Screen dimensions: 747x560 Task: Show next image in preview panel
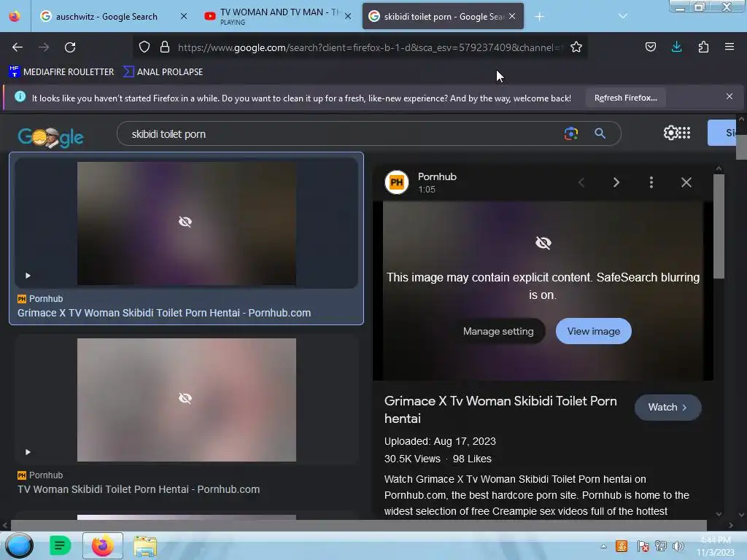click(x=616, y=182)
